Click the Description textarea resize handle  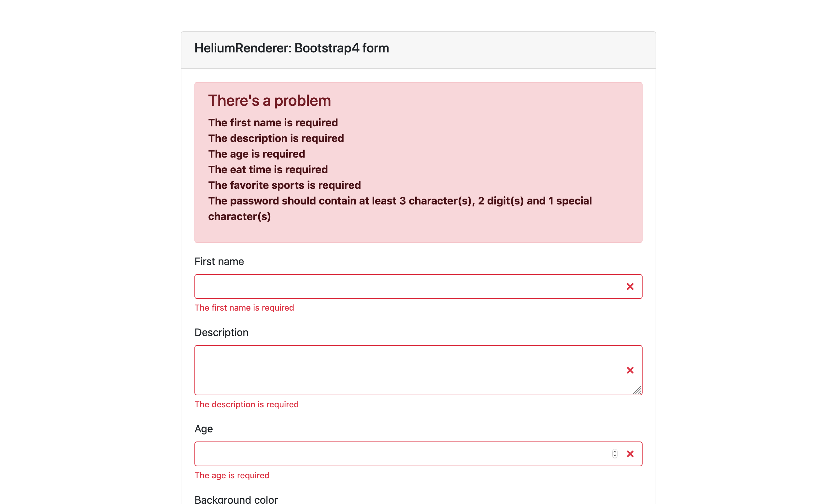point(638,391)
